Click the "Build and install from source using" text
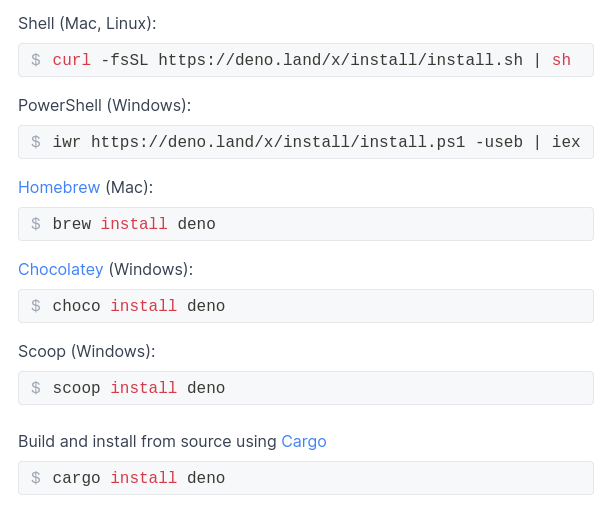The width and height of the screenshot is (610, 511). (147, 441)
